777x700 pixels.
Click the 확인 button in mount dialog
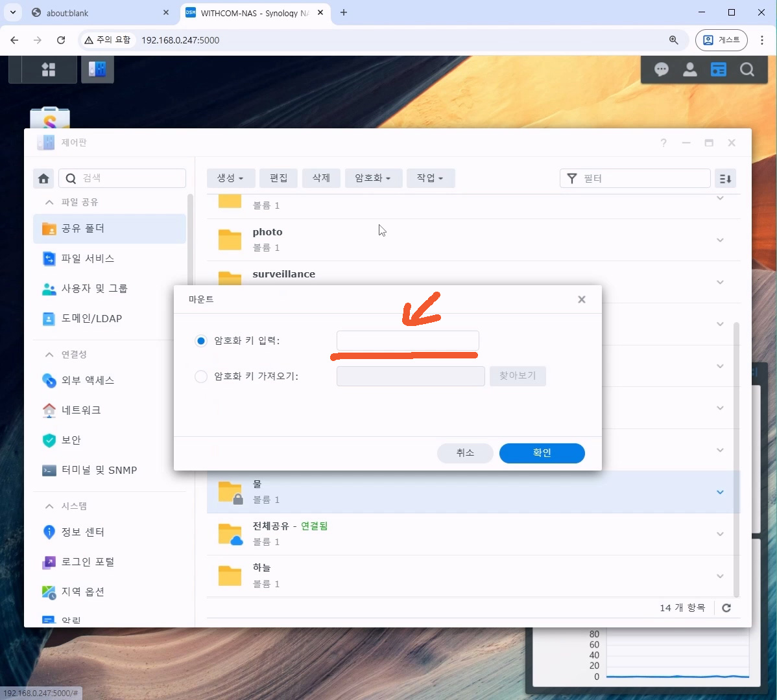coord(542,453)
